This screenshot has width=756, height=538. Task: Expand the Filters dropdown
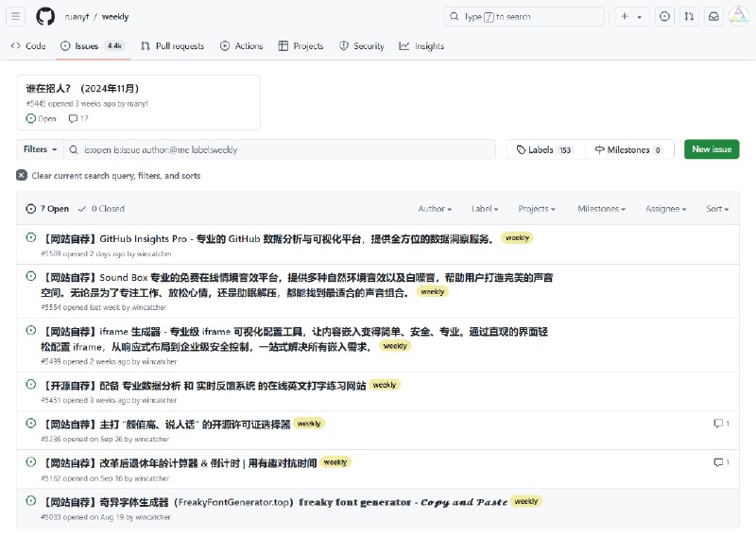point(40,149)
